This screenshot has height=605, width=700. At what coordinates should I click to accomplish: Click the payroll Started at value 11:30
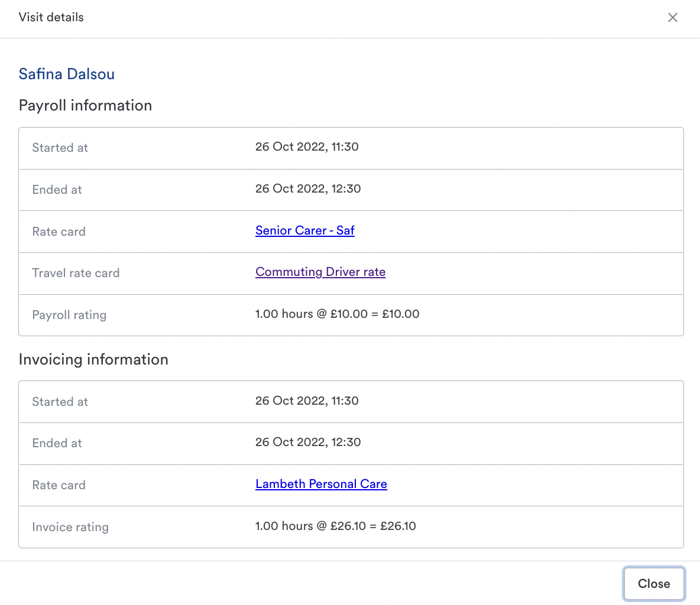tap(307, 147)
